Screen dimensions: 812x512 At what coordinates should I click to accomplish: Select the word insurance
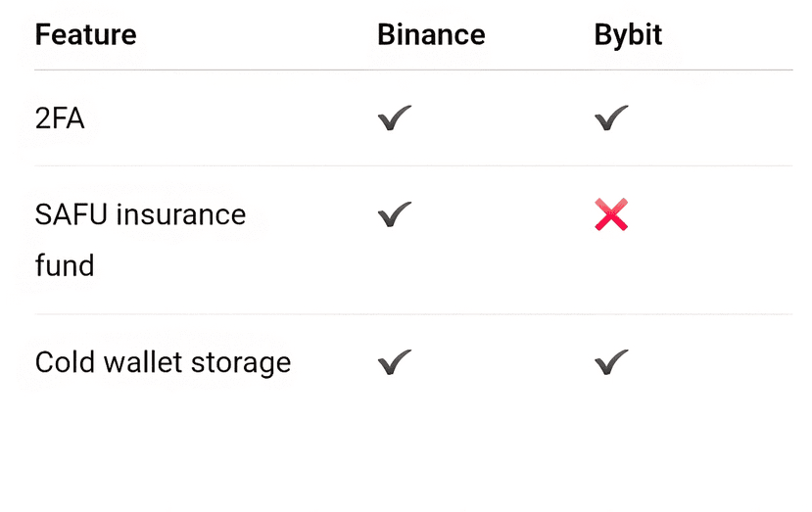pyautogui.click(x=181, y=214)
